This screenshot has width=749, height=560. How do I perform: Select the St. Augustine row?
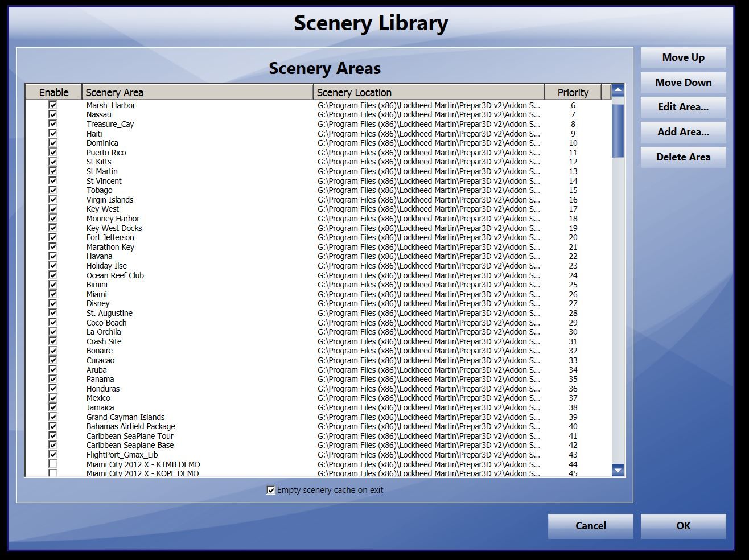coord(318,313)
